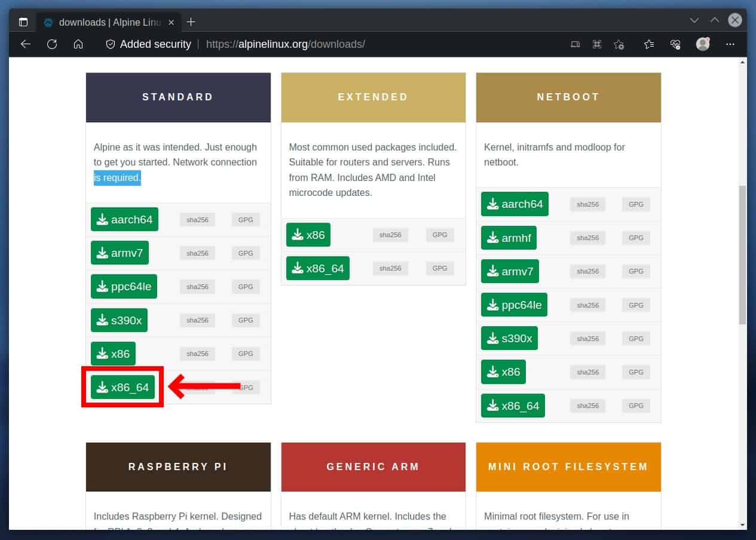Open a new tab with plus icon
Viewport: 756px width, 540px height.
(x=191, y=22)
